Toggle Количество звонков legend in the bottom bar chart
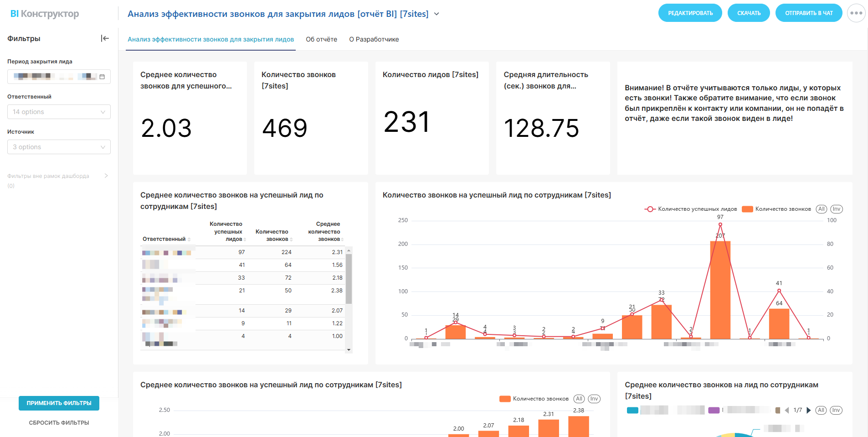868x437 pixels. click(534, 399)
